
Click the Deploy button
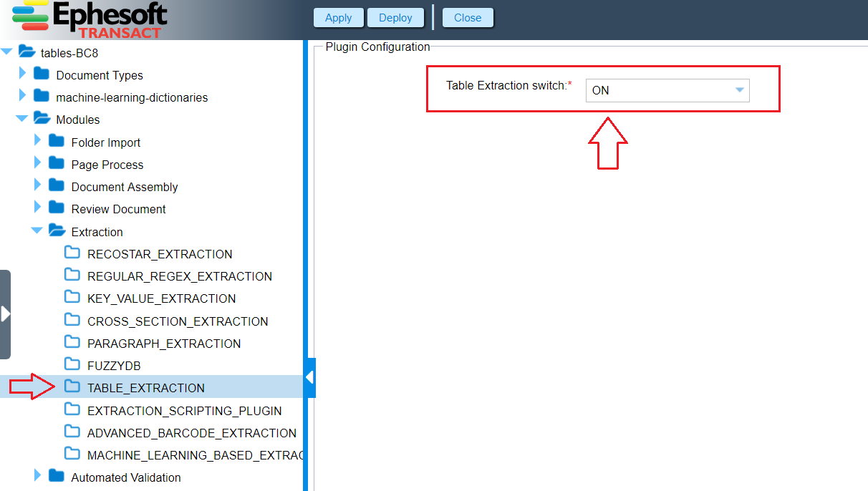pos(395,18)
